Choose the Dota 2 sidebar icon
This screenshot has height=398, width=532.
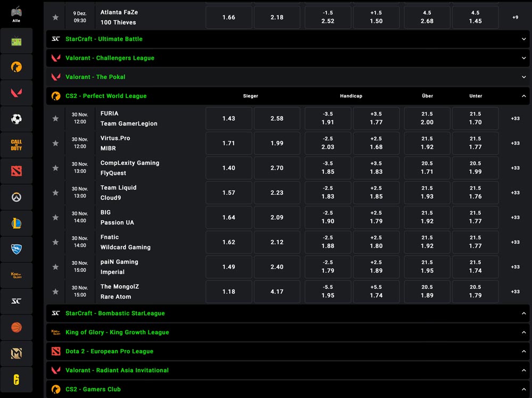16,171
